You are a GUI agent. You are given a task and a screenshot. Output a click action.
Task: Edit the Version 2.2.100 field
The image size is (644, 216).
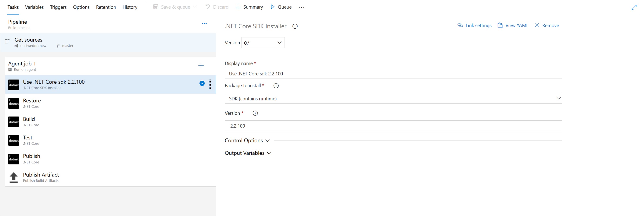(x=393, y=126)
